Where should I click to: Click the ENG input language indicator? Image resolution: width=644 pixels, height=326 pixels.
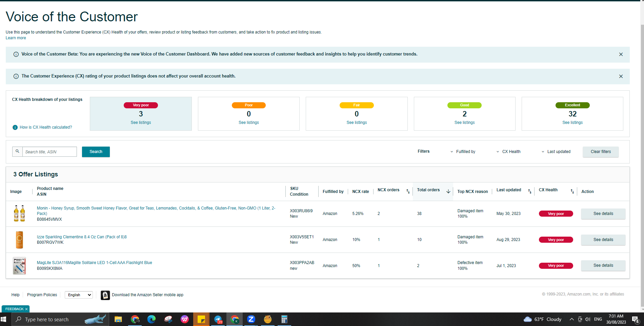tap(598, 319)
